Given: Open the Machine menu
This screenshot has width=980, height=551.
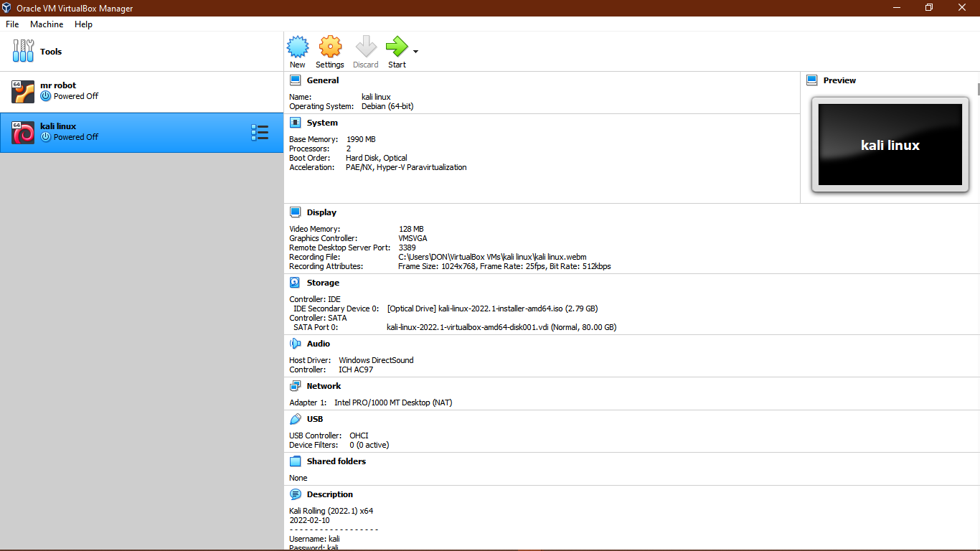Looking at the screenshot, I should coord(46,24).
